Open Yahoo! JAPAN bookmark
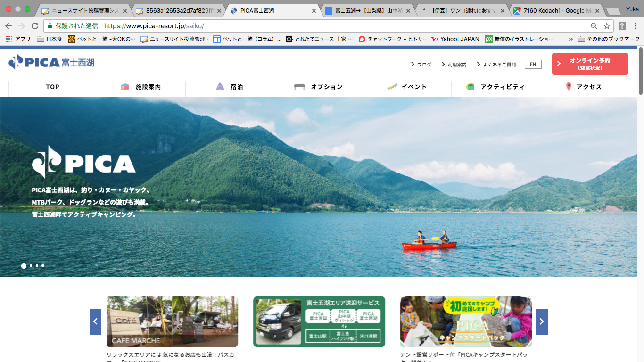The image size is (644, 362). [x=455, y=39]
